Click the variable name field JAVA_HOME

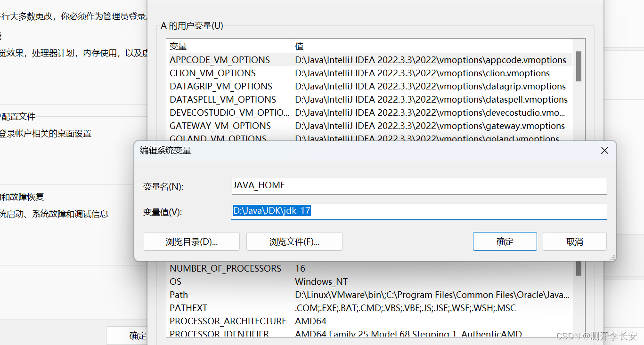coord(419,186)
